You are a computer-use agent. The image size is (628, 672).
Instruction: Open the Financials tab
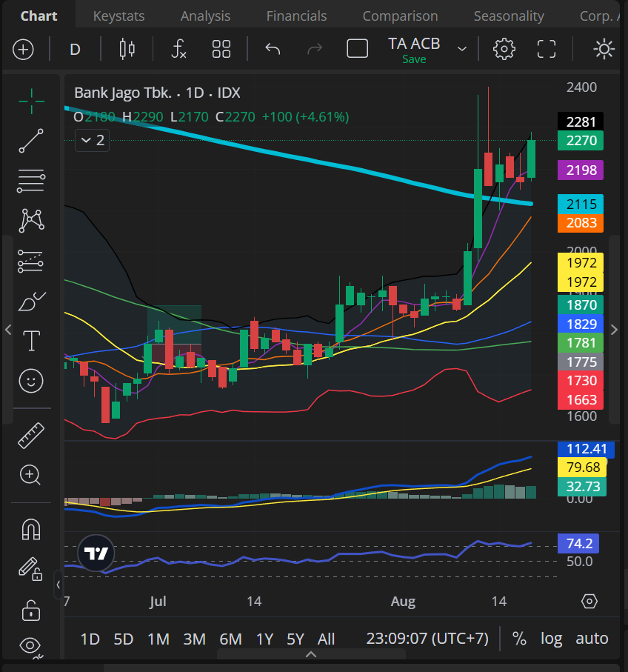coord(296,16)
